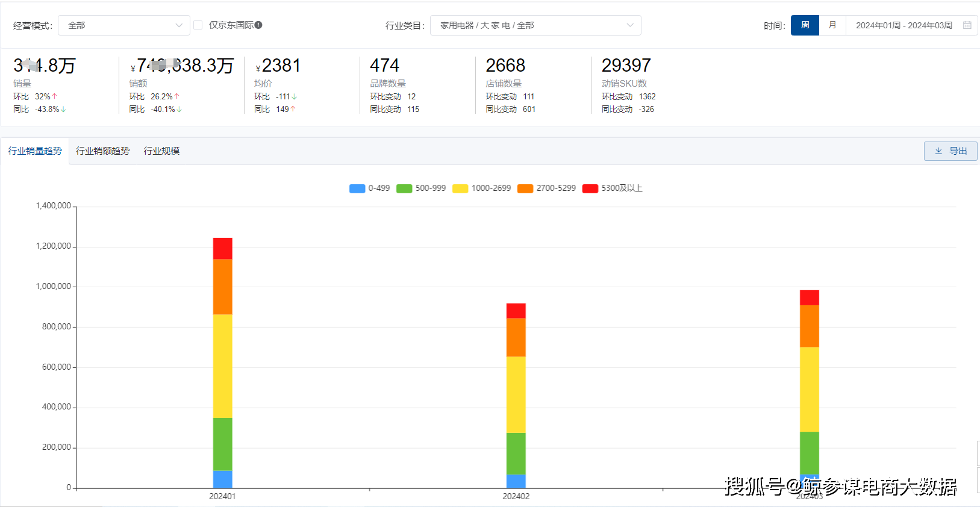Click the calendar icon in date range
Image resolution: width=980 pixels, height=507 pixels.
tap(967, 25)
